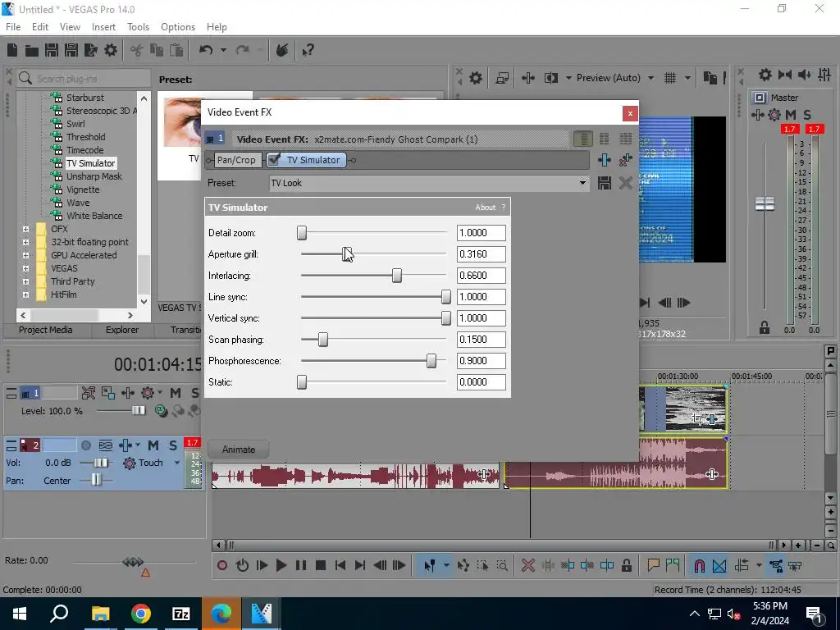This screenshot has height=630, width=840.
Task: Toggle the snapping magnet icon
Action: [699, 565]
